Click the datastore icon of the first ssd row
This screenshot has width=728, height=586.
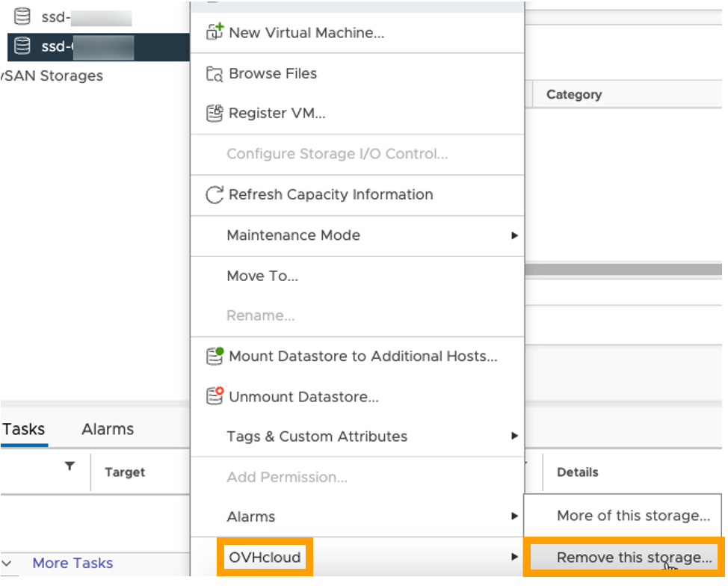pyautogui.click(x=22, y=16)
